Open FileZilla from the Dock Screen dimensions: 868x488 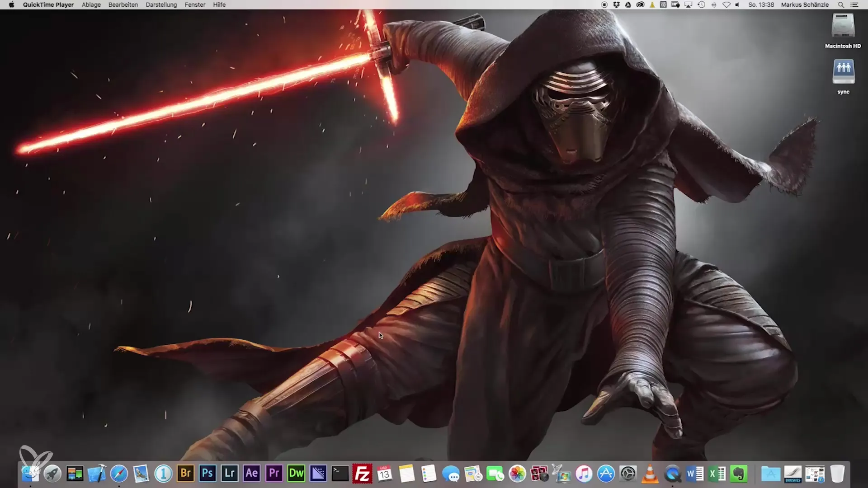pyautogui.click(x=363, y=474)
